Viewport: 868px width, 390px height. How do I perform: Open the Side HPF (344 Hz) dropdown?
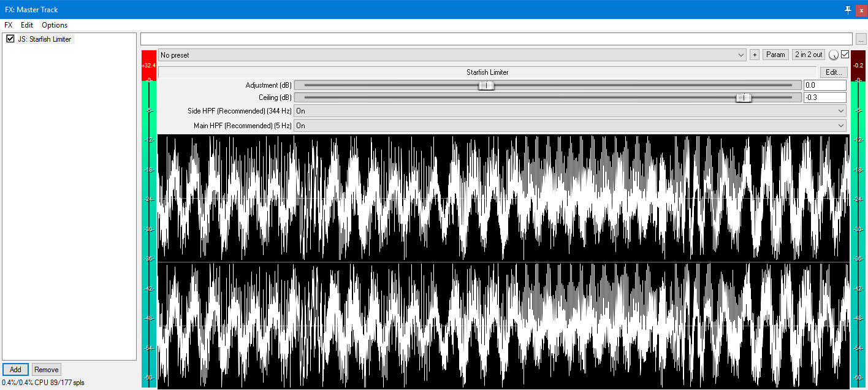click(x=570, y=111)
